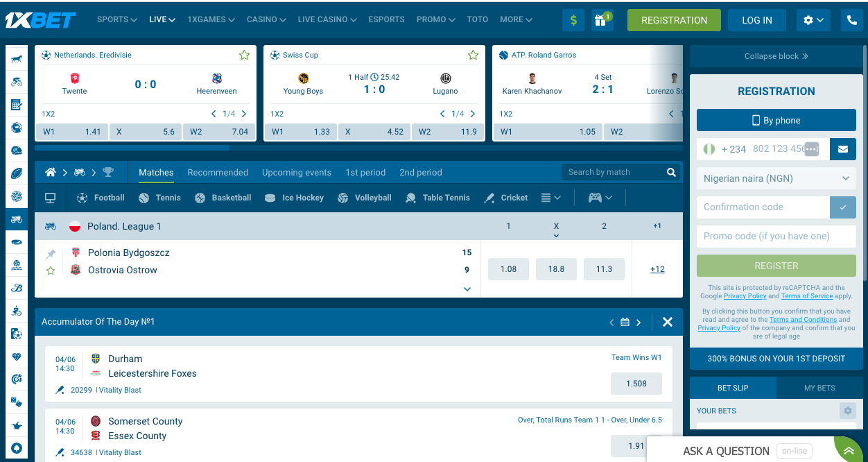Click the green REGISTER button
868x462 pixels.
tap(776, 266)
